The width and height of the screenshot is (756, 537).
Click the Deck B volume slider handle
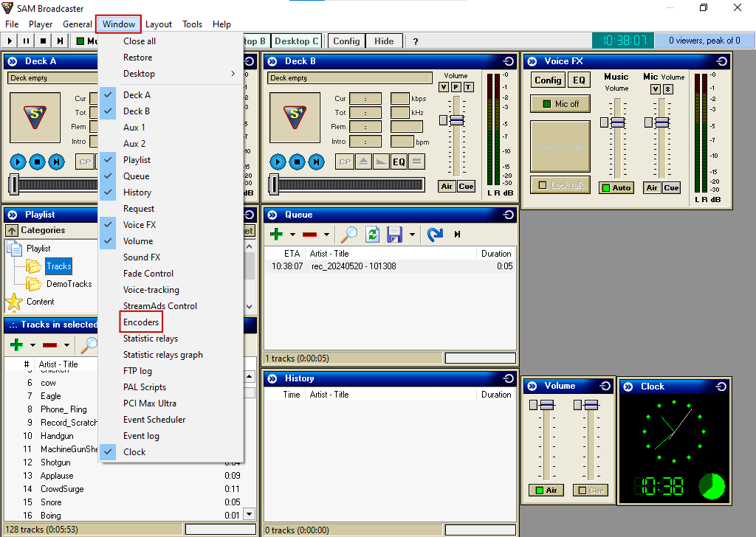pos(456,119)
